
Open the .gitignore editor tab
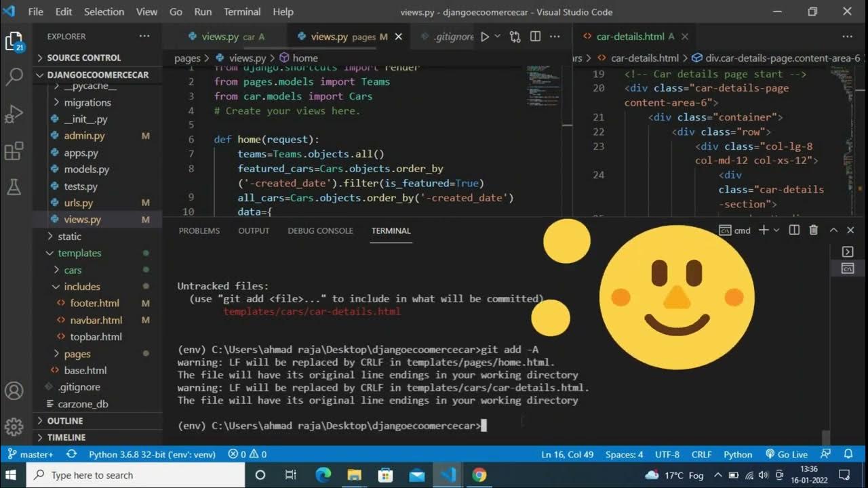[448, 37]
